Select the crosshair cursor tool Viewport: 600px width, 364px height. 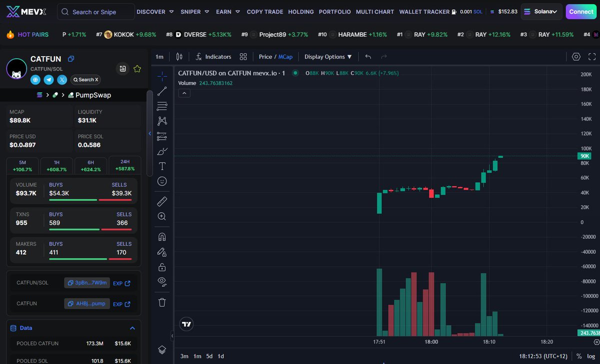click(x=162, y=76)
